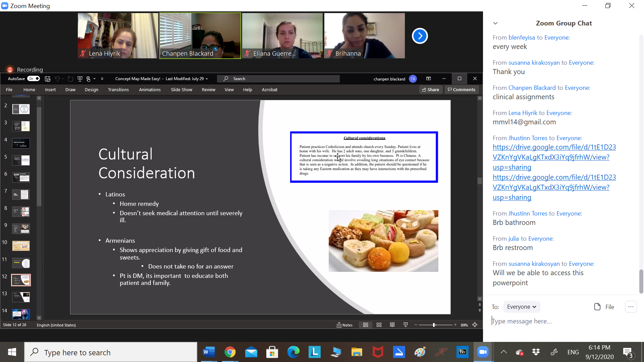644x362 pixels.
Task: Click the Redo arrow icon
Action: coord(70,79)
